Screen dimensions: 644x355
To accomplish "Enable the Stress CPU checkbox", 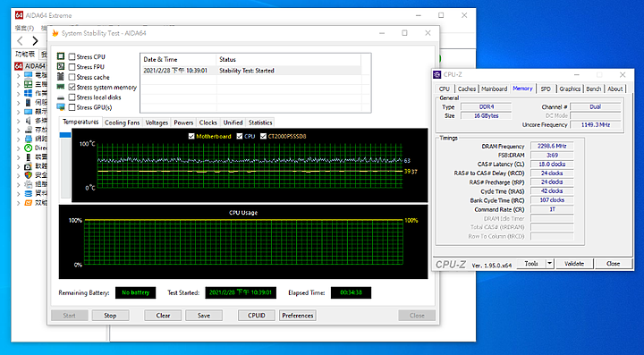I will (x=72, y=56).
